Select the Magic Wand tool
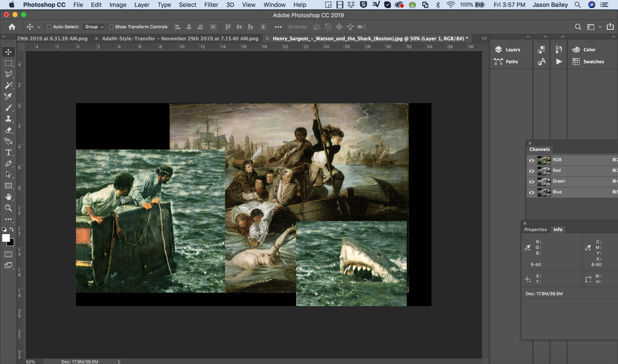Viewport: 618px width, 364px height. click(x=8, y=85)
